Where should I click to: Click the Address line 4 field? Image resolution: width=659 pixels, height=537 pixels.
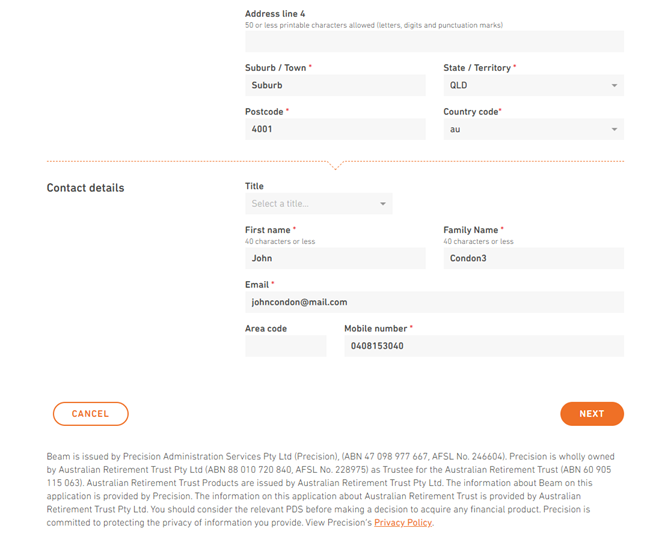435,41
